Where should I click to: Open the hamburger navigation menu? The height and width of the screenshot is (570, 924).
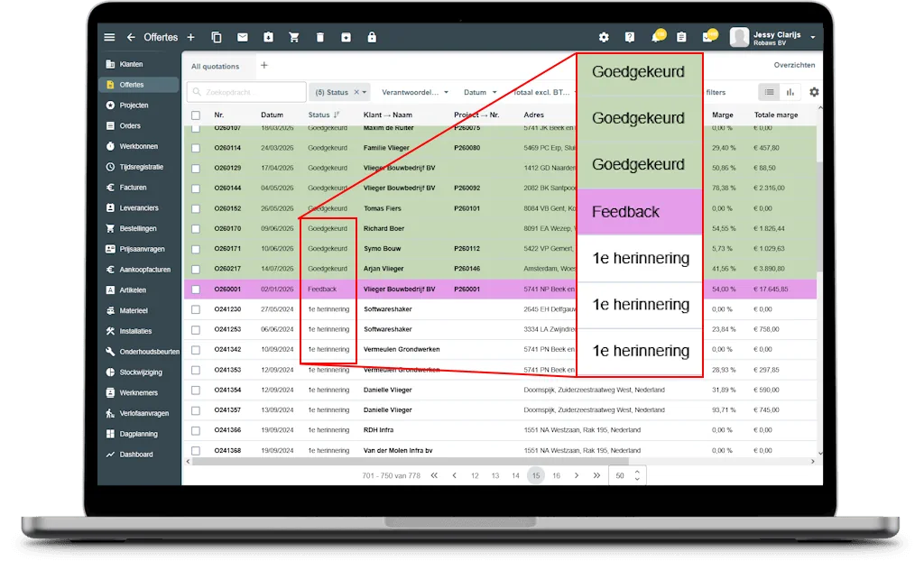(x=109, y=37)
